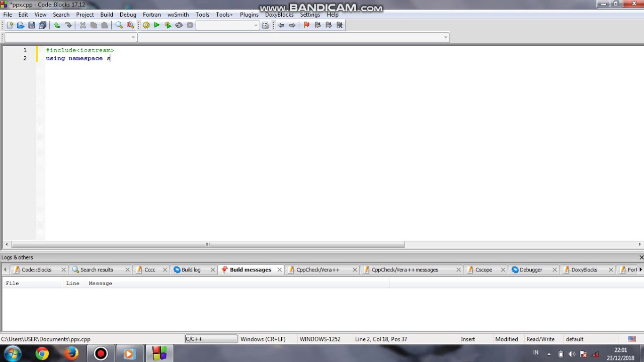The width and height of the screenshot is (644, 362).
Task: Save the current file via toolbar icon
Action: tap(32, 25)
